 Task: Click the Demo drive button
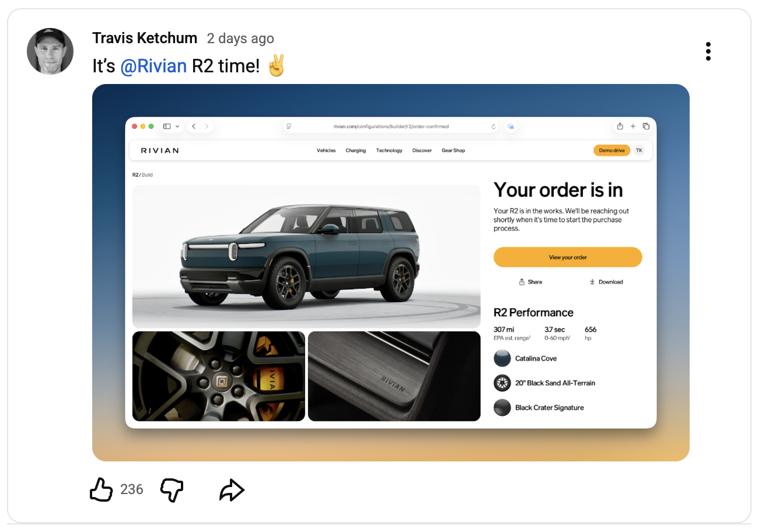(612, 150)
